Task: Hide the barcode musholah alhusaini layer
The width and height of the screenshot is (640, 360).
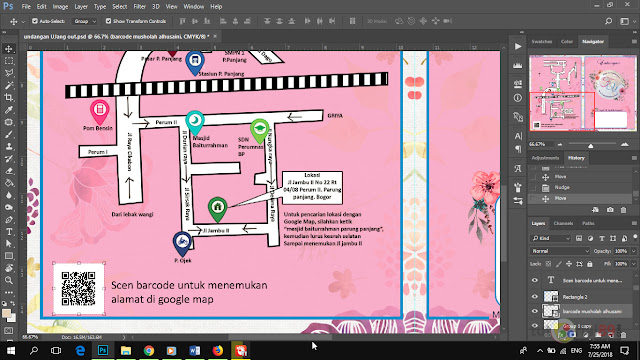Action: pos(535,311)
